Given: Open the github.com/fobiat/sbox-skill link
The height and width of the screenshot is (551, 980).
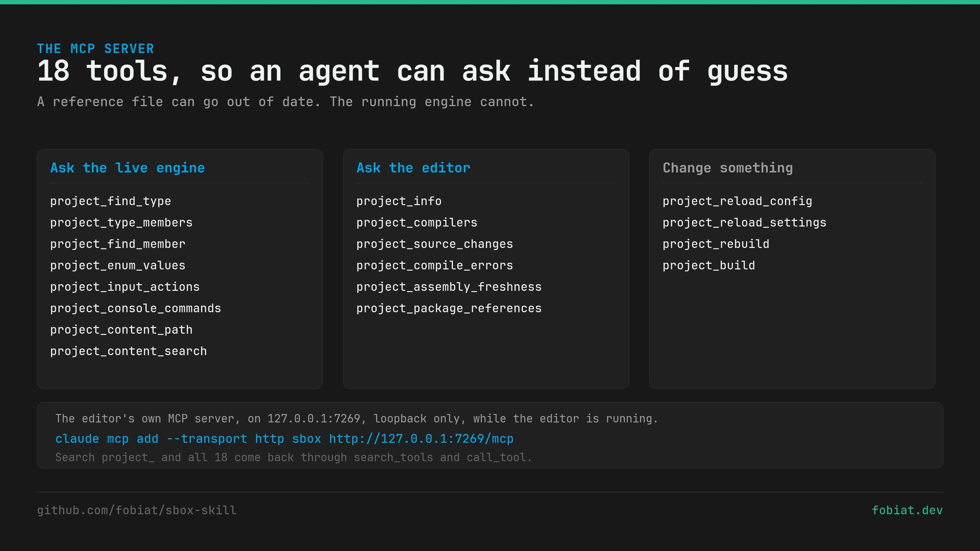Looking at the screenshot, I should click(x=137, y=511).
